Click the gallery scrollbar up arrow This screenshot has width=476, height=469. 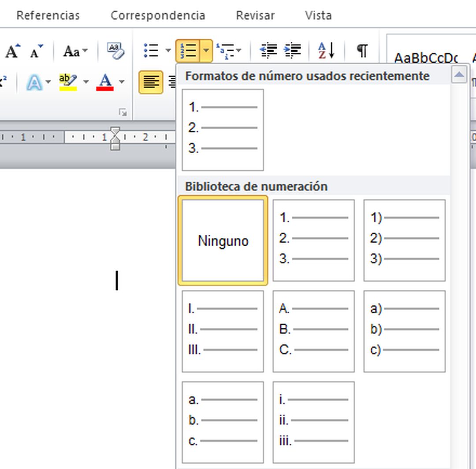pyautogui.click(x=460, y=75)
